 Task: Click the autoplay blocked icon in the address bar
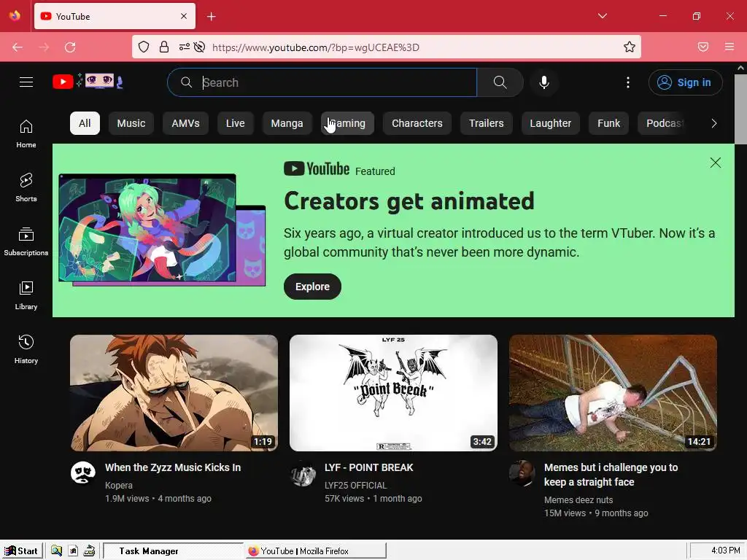(x=200, y=47)
